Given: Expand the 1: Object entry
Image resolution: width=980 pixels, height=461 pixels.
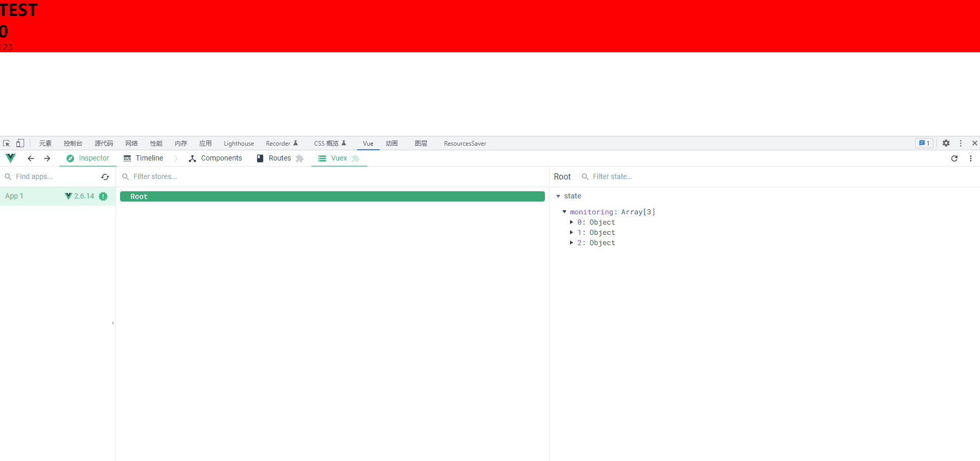Looking at the screenshot, I should (571, 233).
